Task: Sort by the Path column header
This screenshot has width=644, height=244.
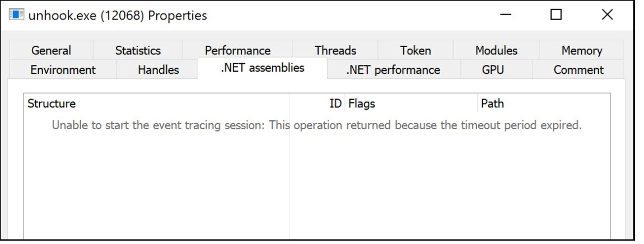Action: [543, 103]
